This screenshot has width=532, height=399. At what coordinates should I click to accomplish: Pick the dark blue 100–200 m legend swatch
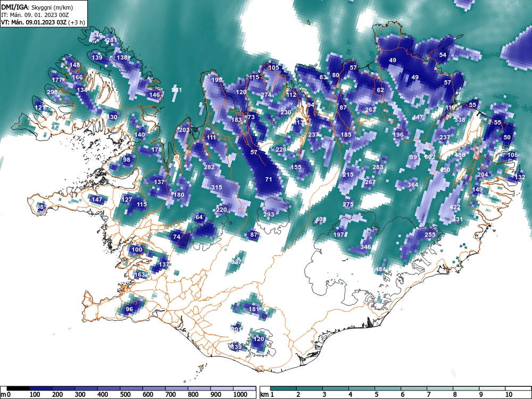click(x=41, y=388)
